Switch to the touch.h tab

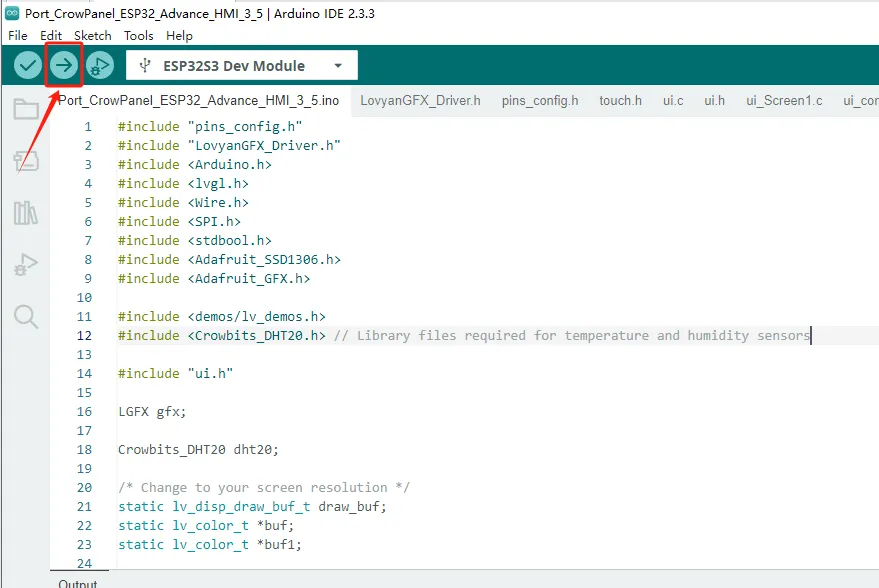(620, 100)
